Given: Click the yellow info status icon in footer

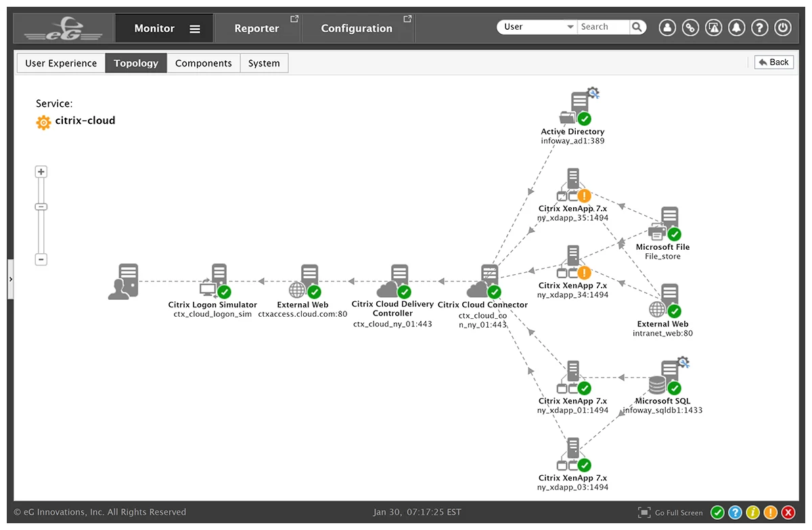Looking at the screenshot, I should tap(753, 512).
